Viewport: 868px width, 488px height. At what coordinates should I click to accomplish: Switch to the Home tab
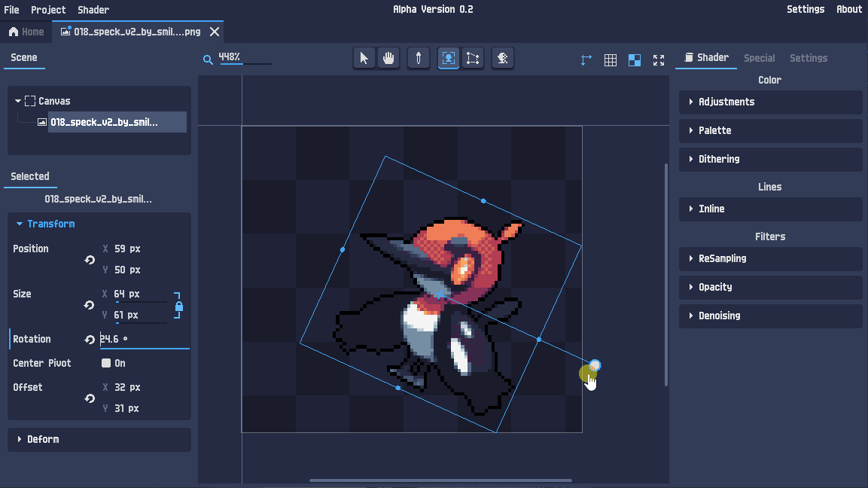[x=26, y=32]
